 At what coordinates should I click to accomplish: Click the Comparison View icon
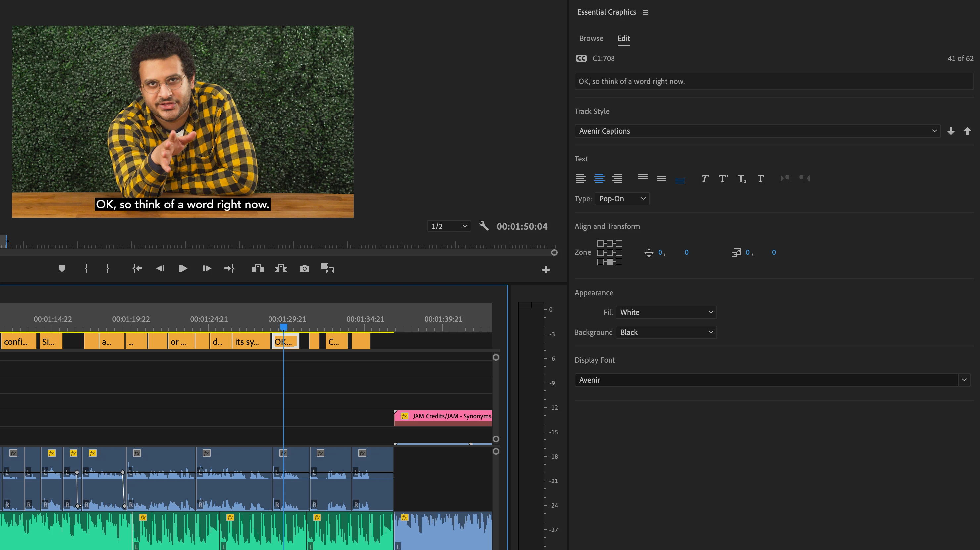click(x=327, y=268)
